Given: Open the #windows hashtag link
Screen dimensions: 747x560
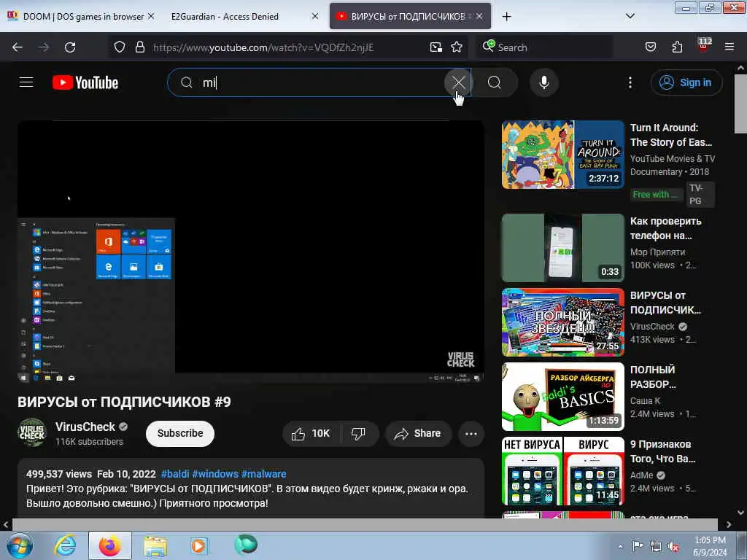Looking at the screenshot, I should (215, 474).
